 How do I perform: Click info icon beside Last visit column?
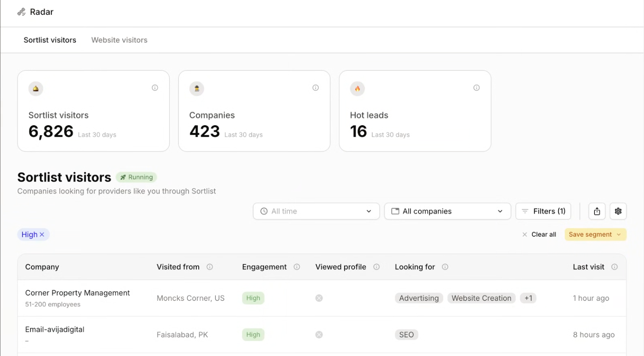614,267
